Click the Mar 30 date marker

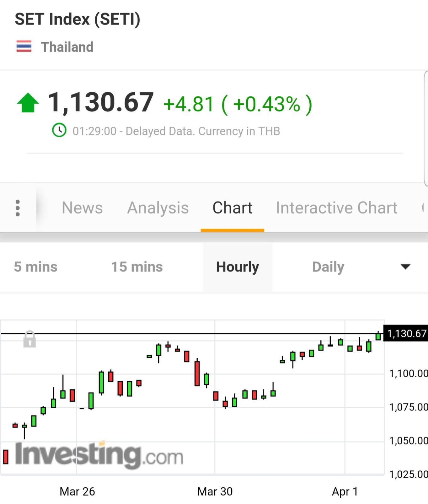pyautogui.click(x=215, y=491)
